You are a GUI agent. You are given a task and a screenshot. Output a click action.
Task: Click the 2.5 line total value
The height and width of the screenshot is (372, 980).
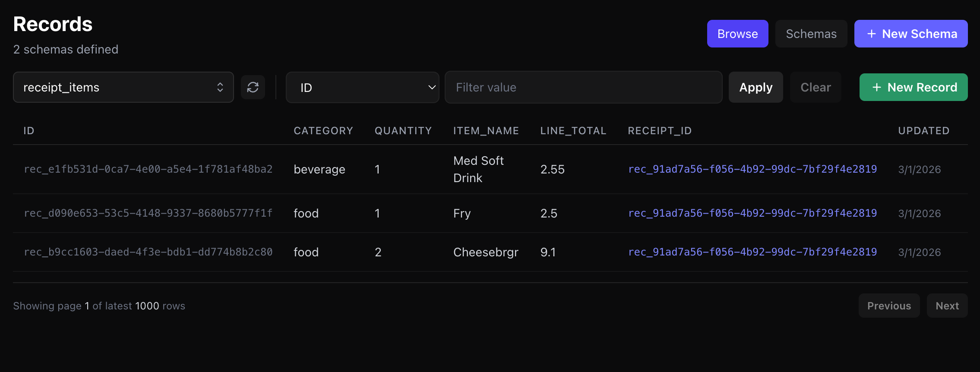pyautogui.click(x=549, y=213)
